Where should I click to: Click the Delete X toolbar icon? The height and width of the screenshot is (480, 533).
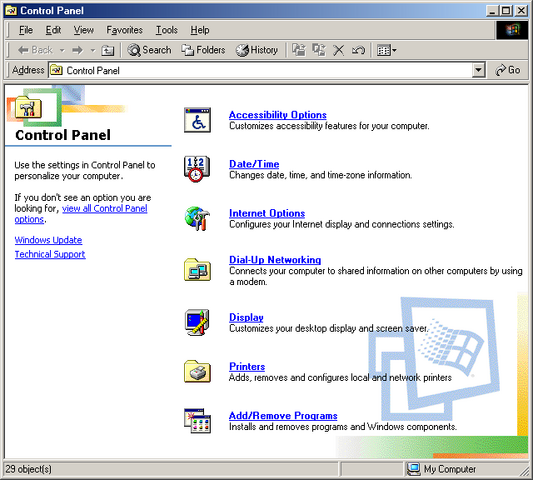coord(339,50)
